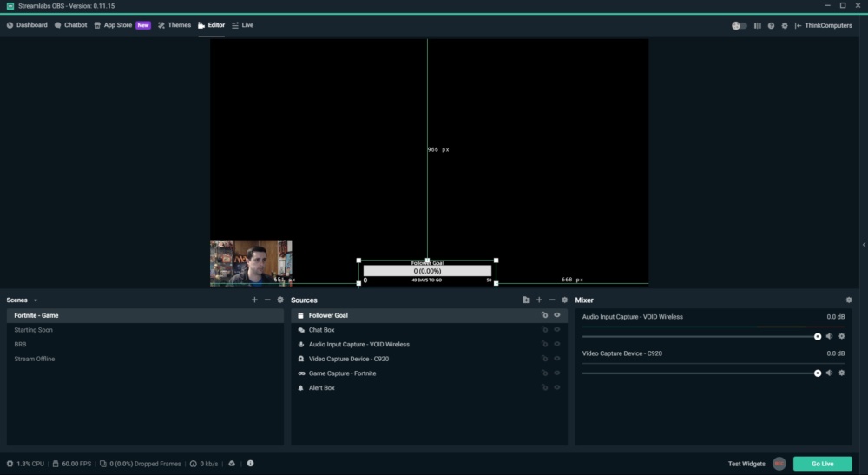Mute Audio Input Capture - VOID Wireless
Screen dimensions: 868x475
[829, 336]
